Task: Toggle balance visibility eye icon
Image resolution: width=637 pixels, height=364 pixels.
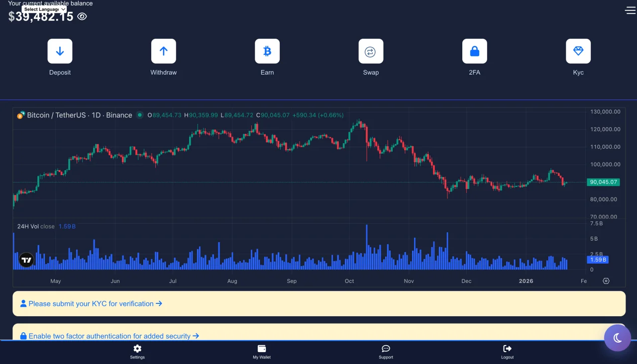Action: [x=82, y=16]
